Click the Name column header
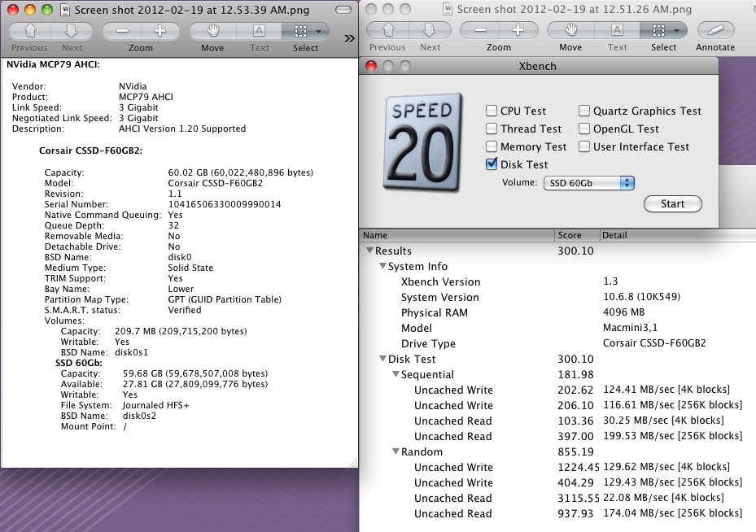 [x=457, y=235]
